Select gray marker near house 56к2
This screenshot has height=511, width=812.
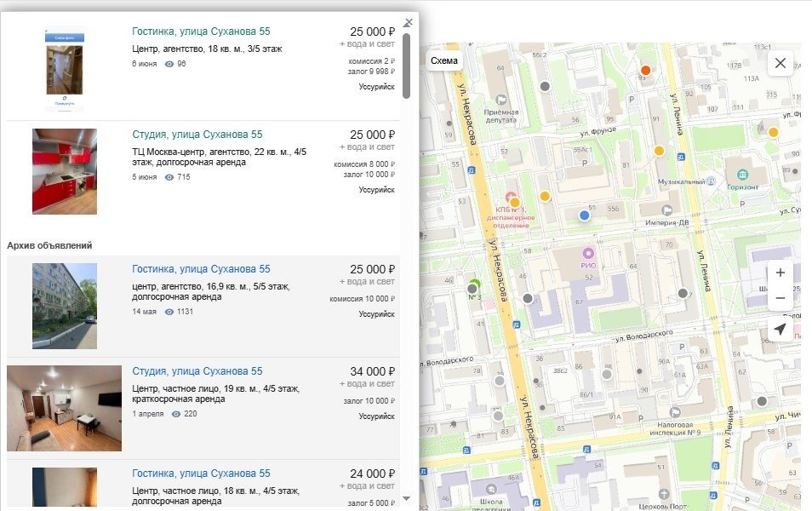[545, 87]
